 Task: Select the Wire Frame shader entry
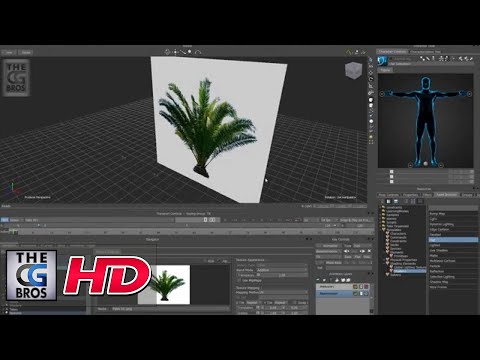pyautogui.click(x=453, y=287)
